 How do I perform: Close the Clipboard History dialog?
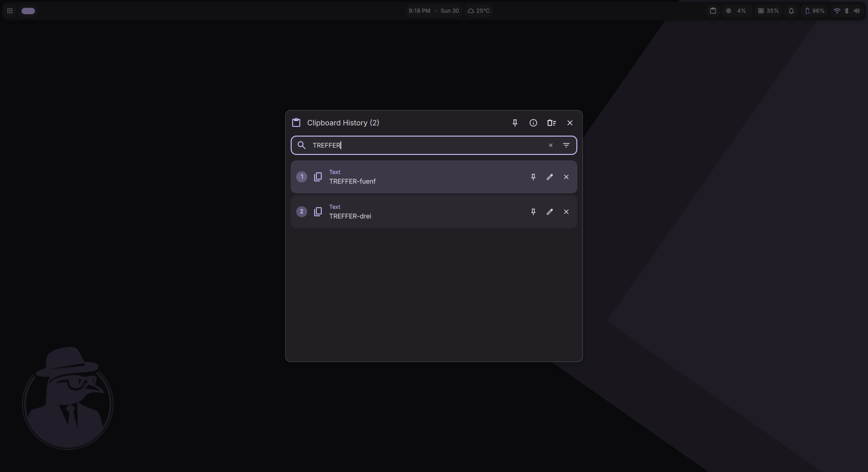tap(570, 123)
